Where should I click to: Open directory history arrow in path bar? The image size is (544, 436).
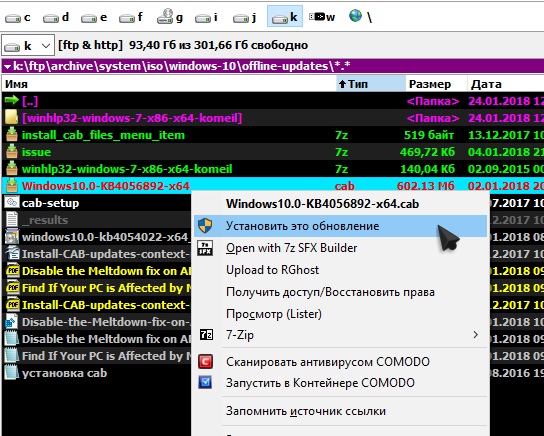coord(8,66)
